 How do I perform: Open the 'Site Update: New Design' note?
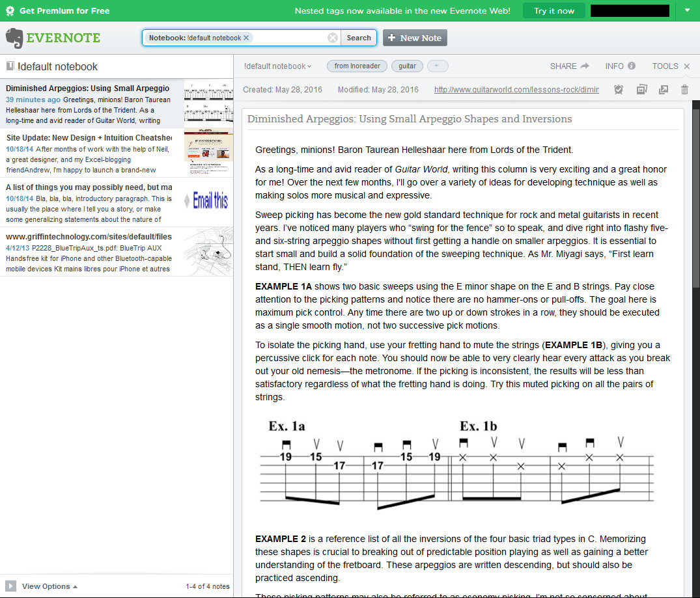117,153
